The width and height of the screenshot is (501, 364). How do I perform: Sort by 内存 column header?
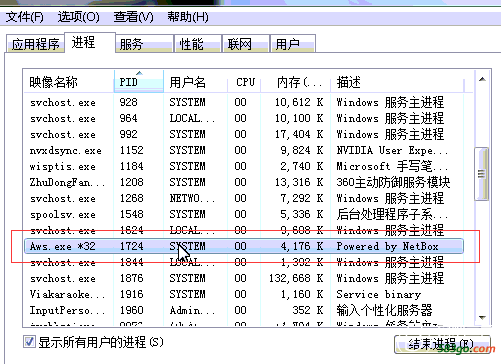(x=296, y=81)
